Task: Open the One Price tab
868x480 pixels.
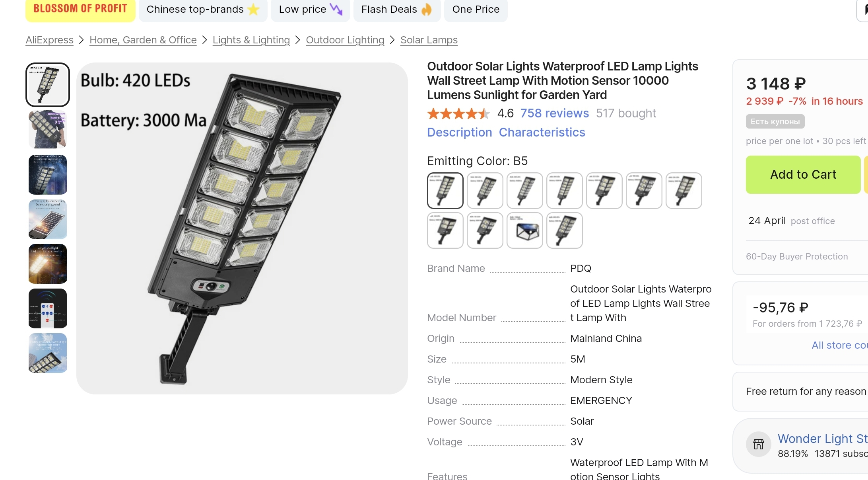Action: pos(476,9)
